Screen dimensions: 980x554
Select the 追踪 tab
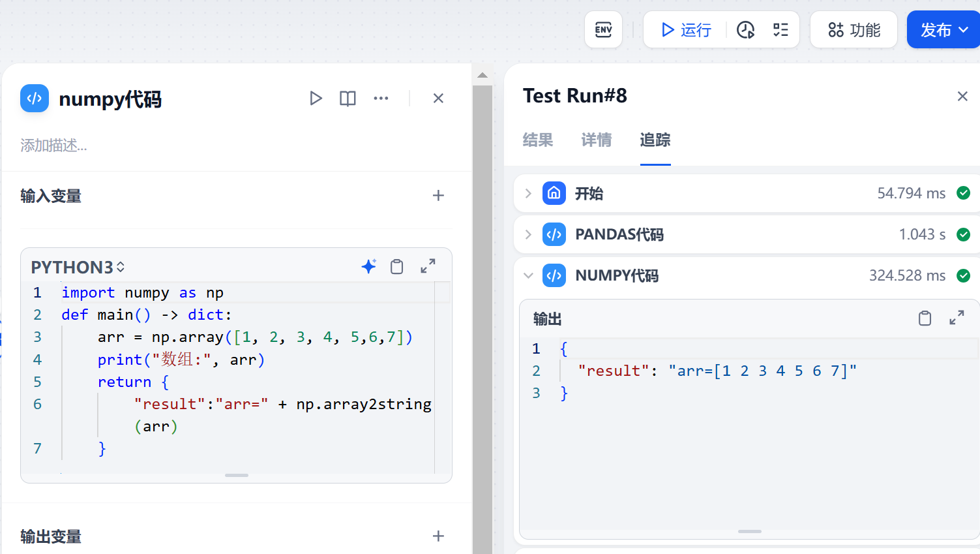[x=655, y=140]
